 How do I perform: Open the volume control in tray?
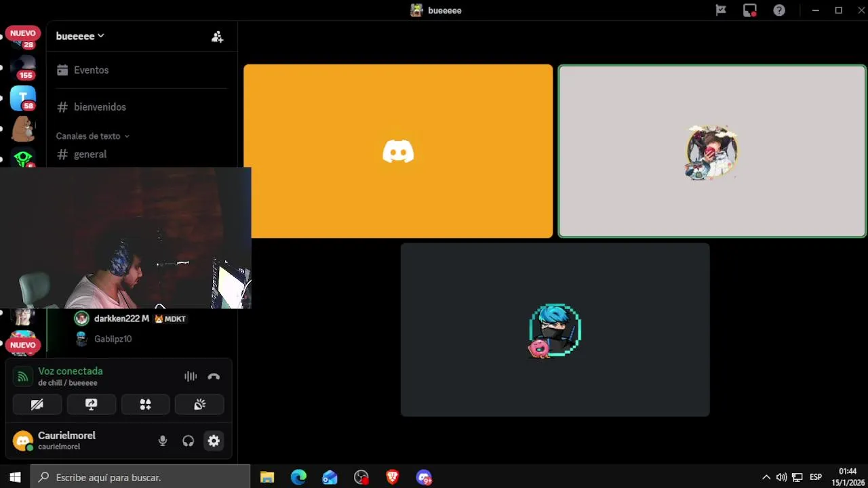pos(782,477)
